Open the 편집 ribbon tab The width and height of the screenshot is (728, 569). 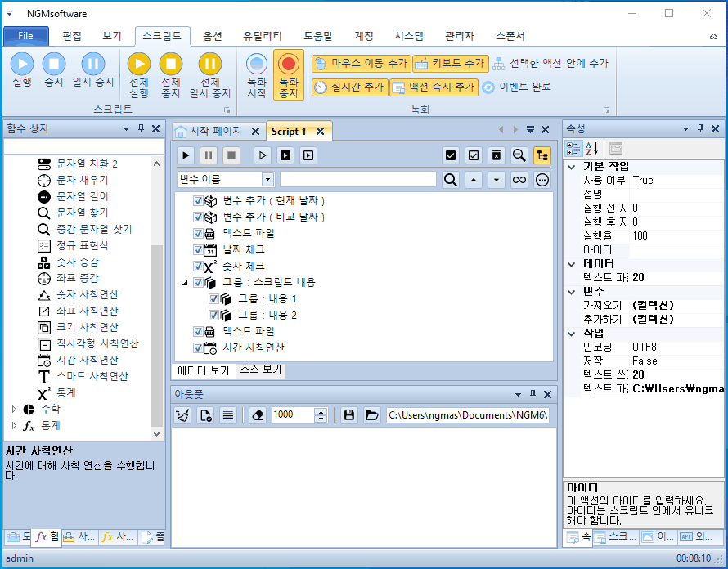pyautogui.click(x=72, y=36)
